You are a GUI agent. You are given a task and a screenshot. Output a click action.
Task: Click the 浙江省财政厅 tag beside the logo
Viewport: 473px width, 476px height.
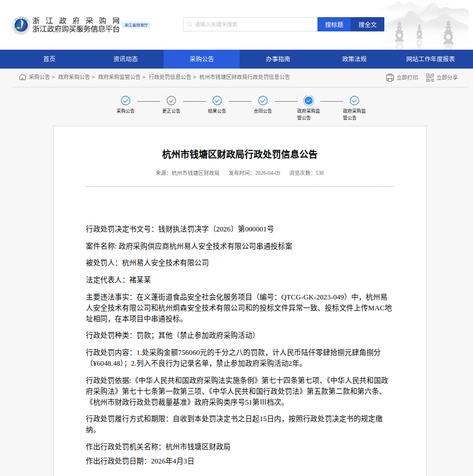pos(136,25)
